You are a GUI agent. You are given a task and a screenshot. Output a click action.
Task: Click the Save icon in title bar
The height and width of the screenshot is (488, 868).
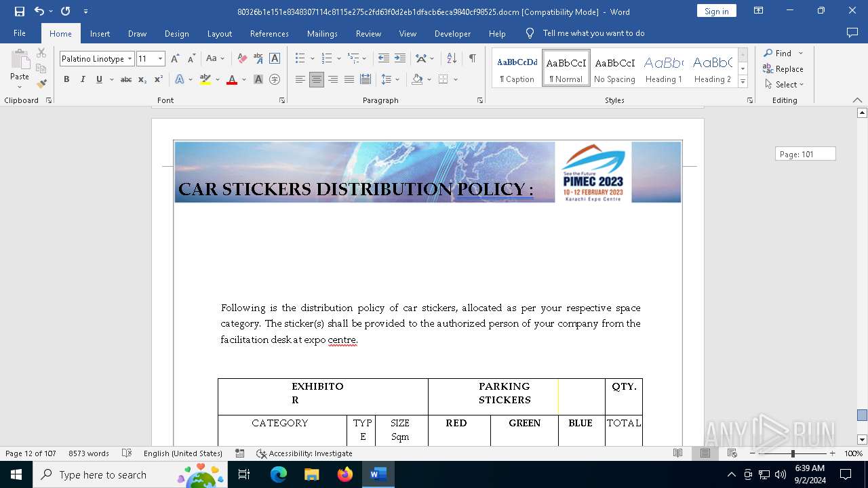pos(19,12)
